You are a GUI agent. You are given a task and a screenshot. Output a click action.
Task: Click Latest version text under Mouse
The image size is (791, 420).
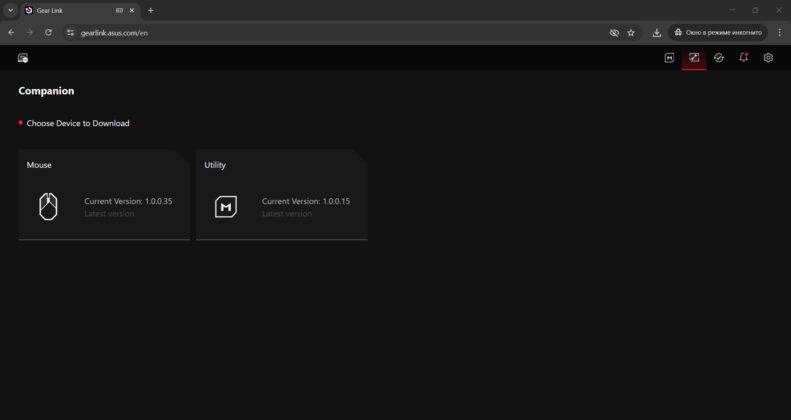click(109, 214)
